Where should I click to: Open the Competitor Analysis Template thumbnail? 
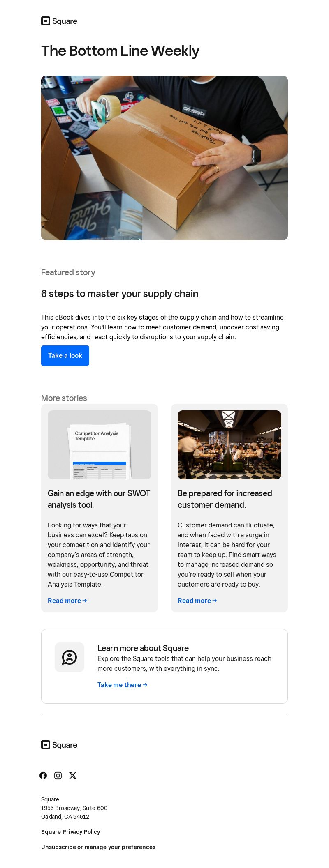100,445
